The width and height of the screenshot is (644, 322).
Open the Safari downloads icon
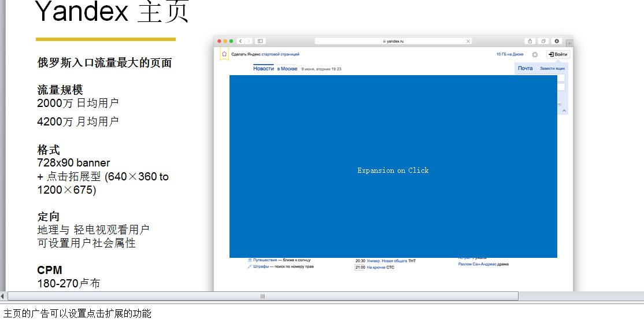(557, 41)
